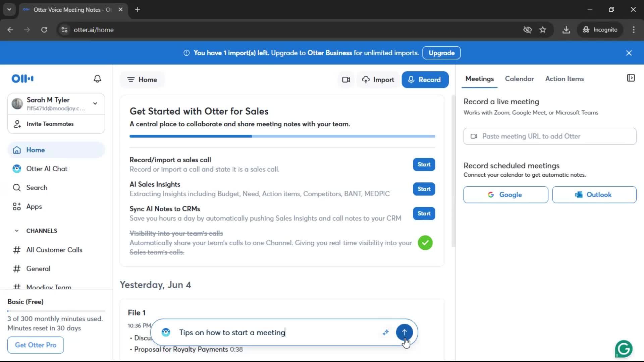This screenshot has height=362, width=644.
Task: Click the video camera meeting icon
Action: pos(346,80)
